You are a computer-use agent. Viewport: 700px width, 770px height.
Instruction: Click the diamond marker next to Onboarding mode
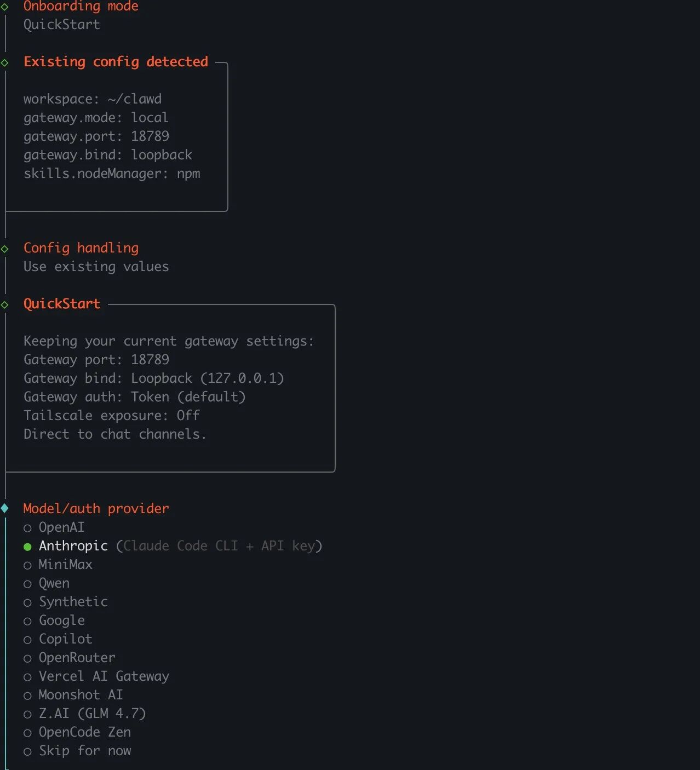pyautogui.click(x=5, y=7)
